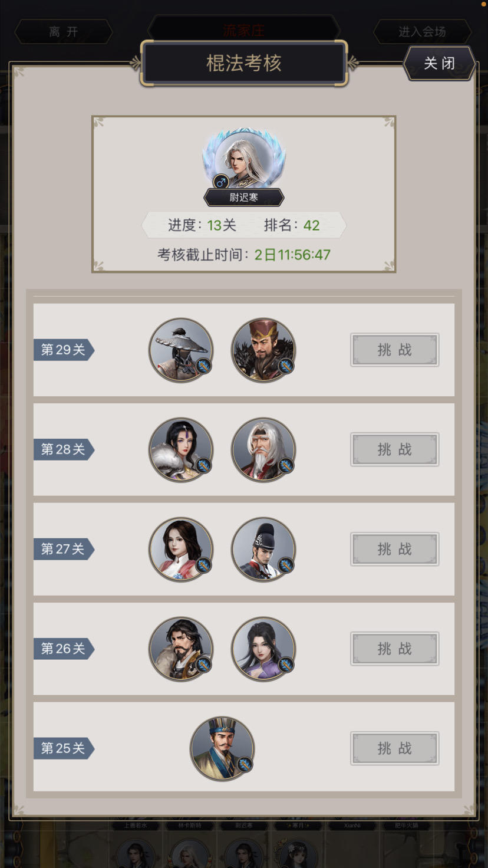The height and width of the screenshot is (868, 488).
Task: Select the white-bearded elder in stage 28
Action: click(x=263, y=450)
